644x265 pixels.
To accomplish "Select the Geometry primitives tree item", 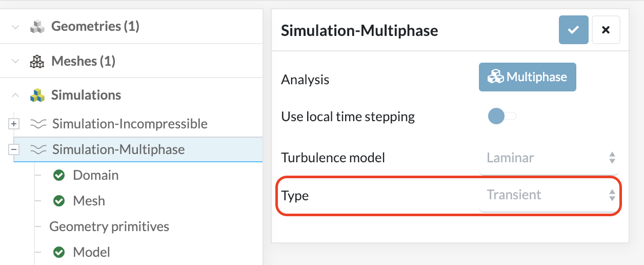I will pos(109,226).
